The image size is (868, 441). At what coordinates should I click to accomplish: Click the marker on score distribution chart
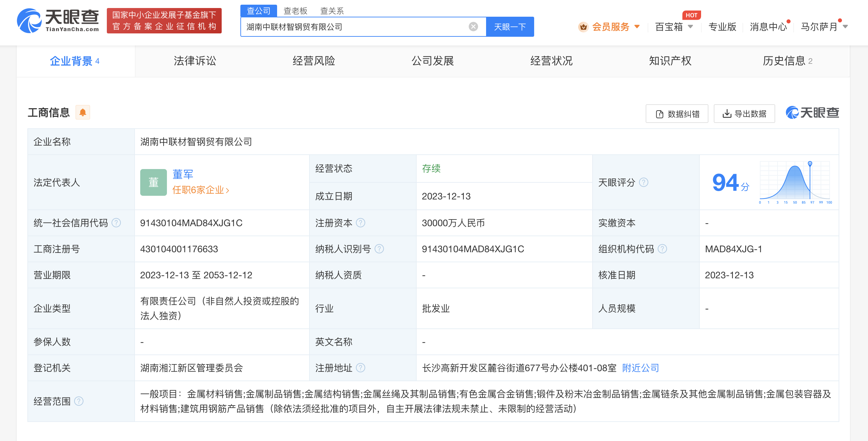click(810, 163)
